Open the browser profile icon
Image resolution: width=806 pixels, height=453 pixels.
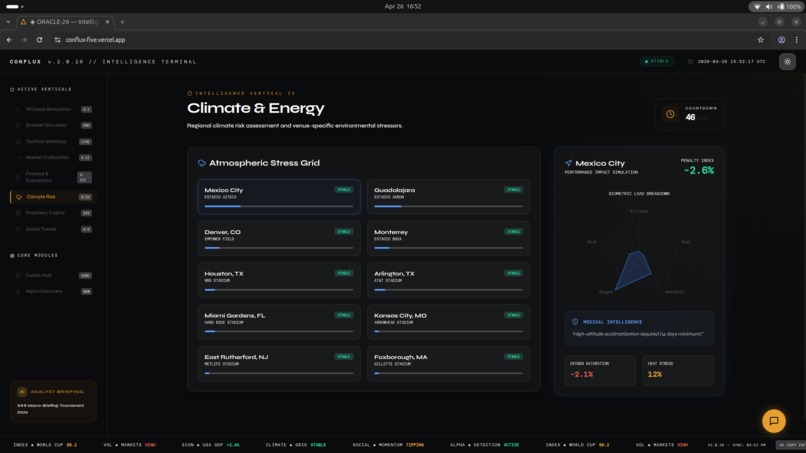click(781, 40)
